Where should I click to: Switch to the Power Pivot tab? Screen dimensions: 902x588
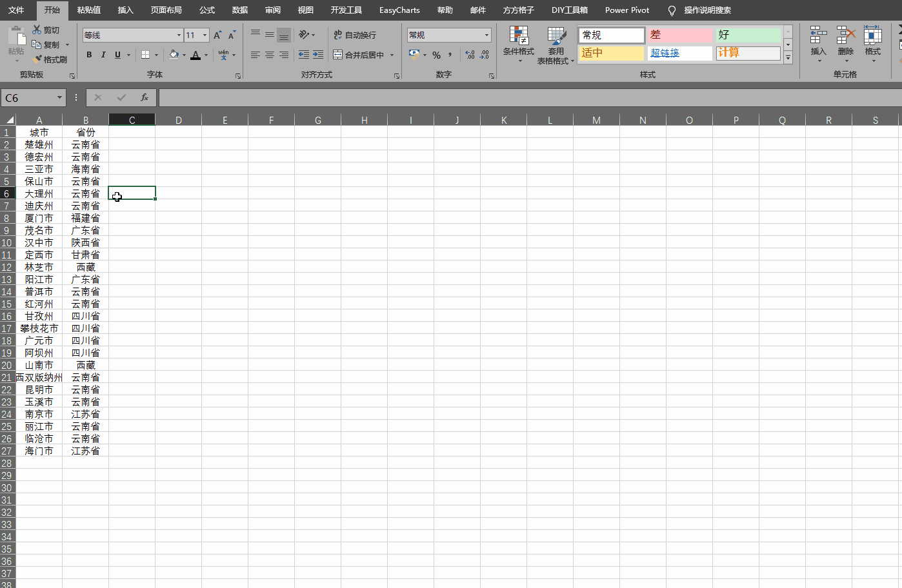tap(627, 10)
